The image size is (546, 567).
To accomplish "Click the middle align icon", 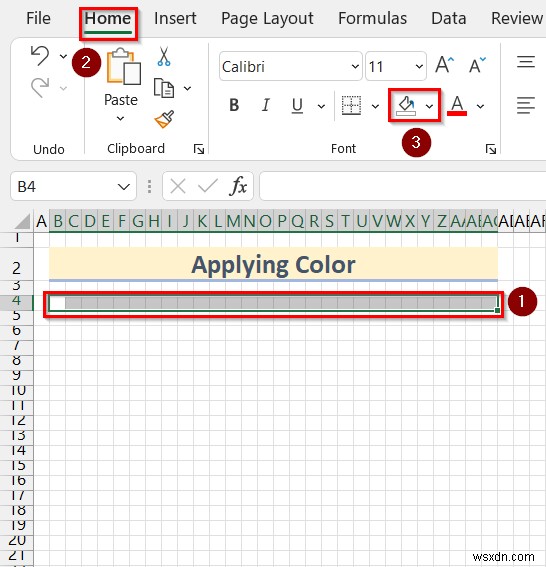I will tap(526, 62).
